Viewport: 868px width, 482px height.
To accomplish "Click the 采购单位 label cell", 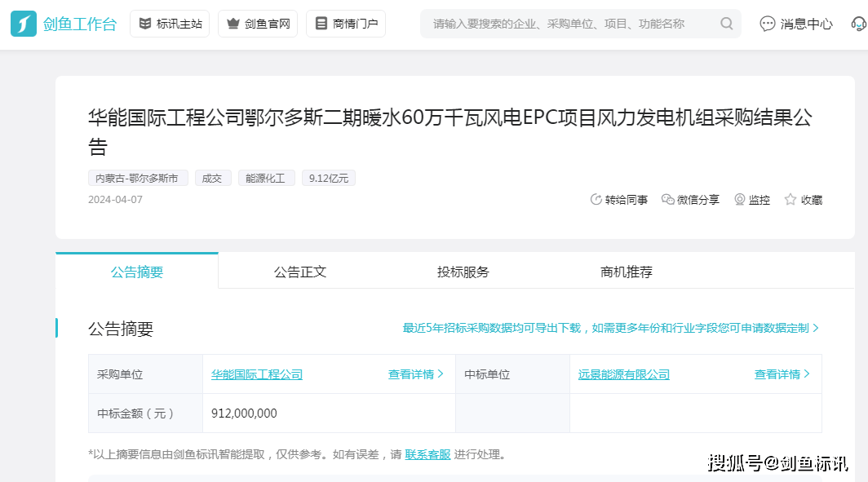I will (145, 374).
